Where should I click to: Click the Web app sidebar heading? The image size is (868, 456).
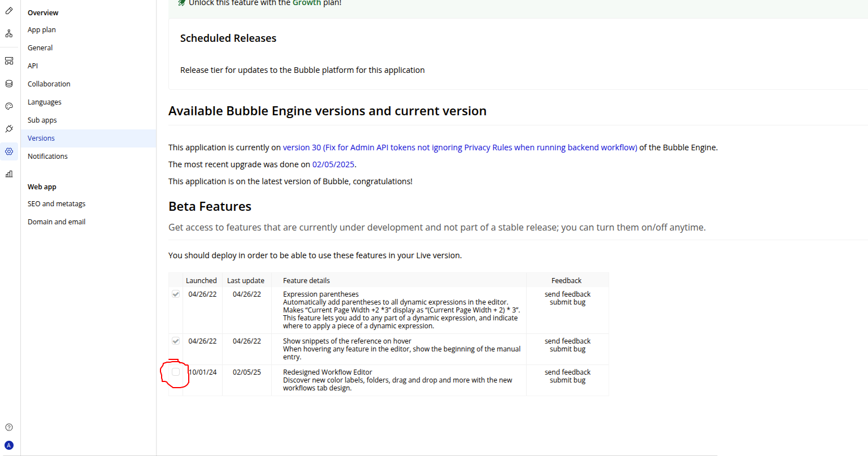pyautogui.click(x=42, y=187)
